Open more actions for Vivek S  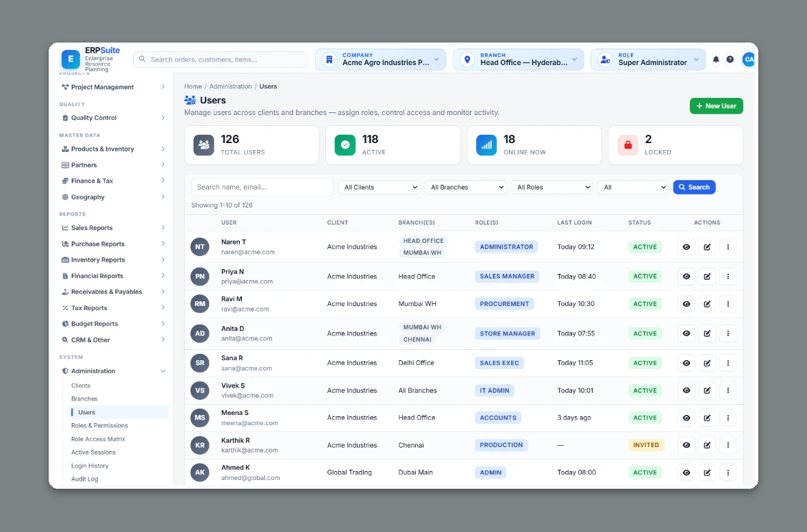[728, 390]
